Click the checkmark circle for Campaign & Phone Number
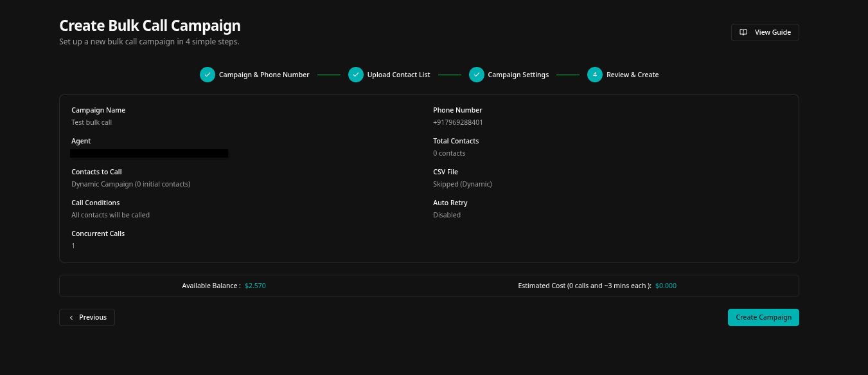Image resolution: width=868 pixels, height=375 pixels. pyautogui.click(x=207, y=75)
